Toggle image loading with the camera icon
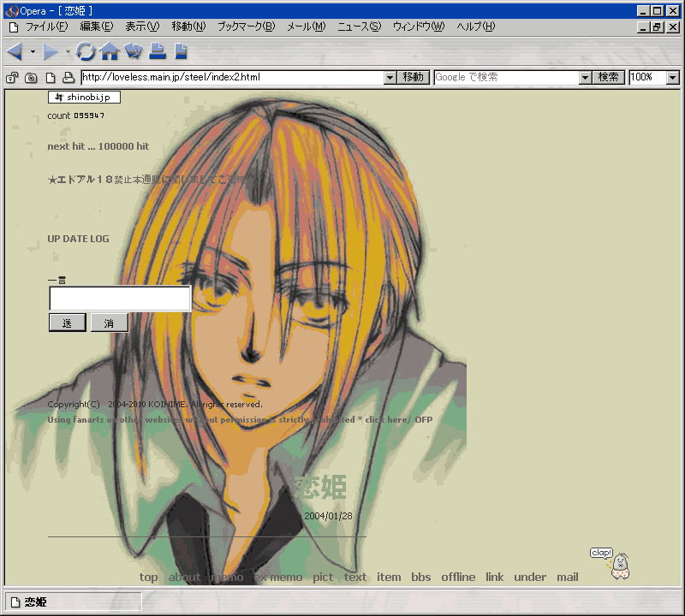Screen dimensions: 685x616 31,78
